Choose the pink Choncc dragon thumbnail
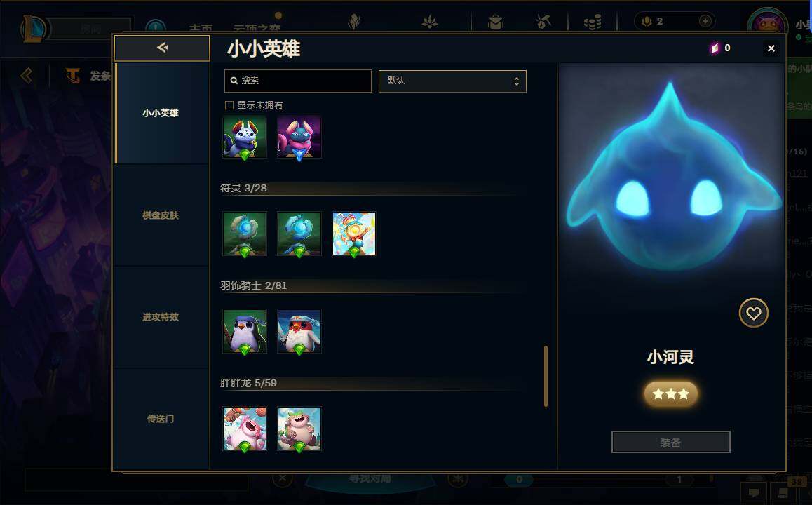 point(245,429)
